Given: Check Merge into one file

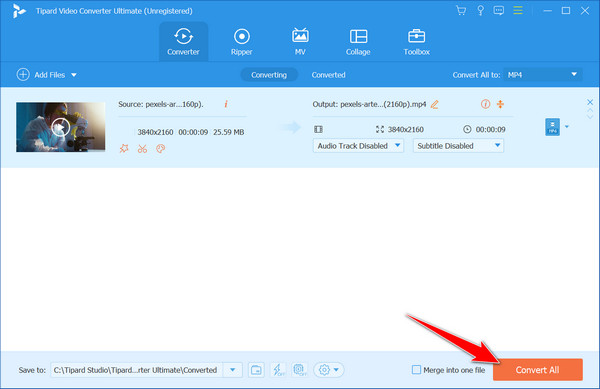Looking at the screenshot, I should [x=416, y=370].
